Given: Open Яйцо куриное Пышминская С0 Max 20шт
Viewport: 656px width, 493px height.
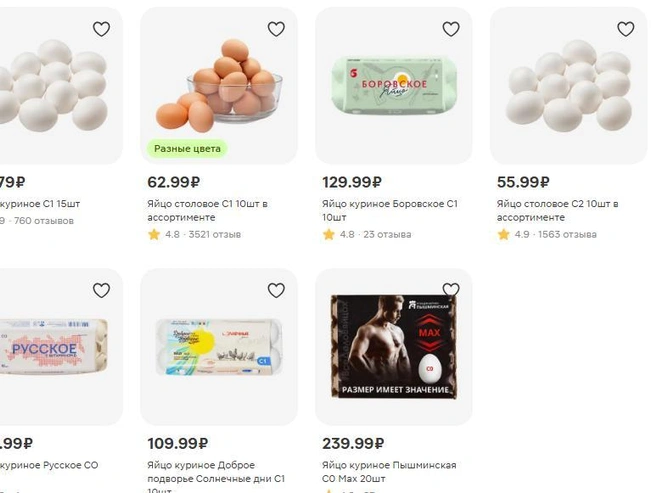Looking at the screenshot, I should pyautogui.click(x=389, y=472).
